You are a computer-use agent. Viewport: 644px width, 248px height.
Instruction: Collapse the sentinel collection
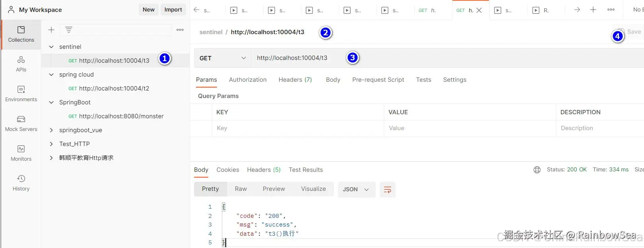(x=51, y=47)
